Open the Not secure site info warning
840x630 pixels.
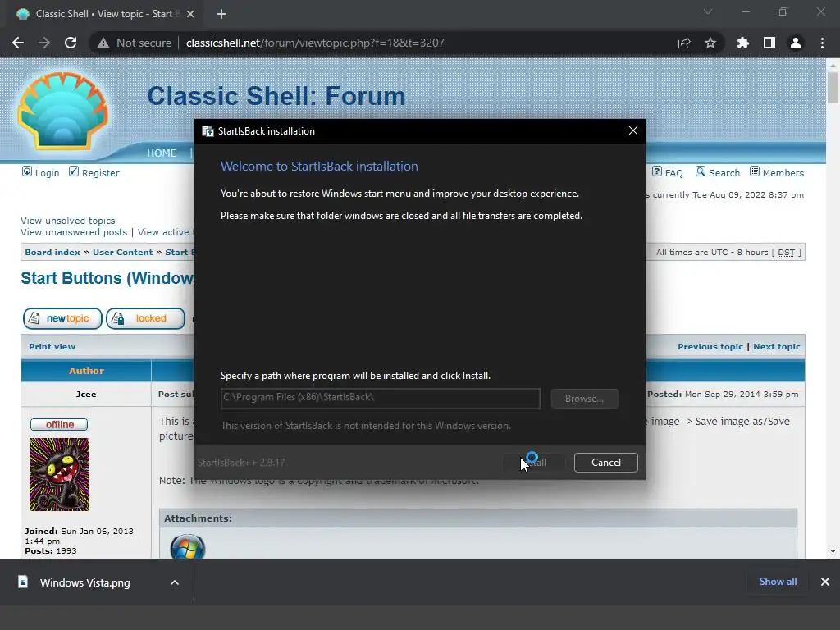pyautogui.click(x=135, y=43)
